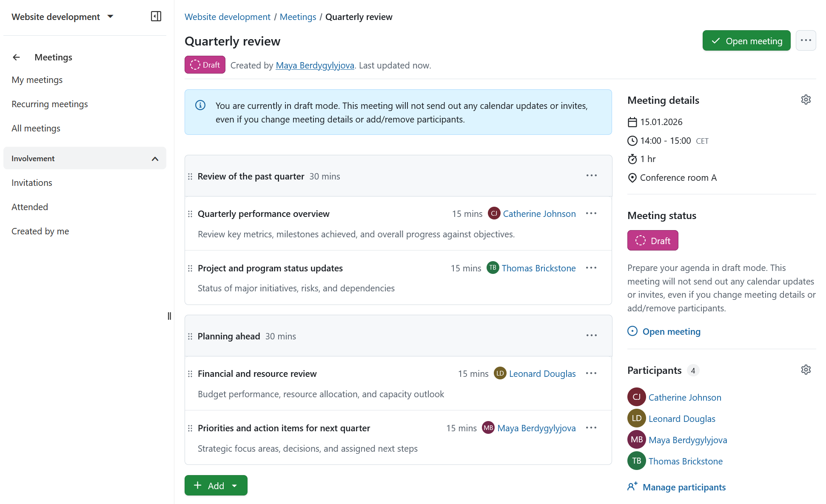The image size is (826, 504).
Task: Open Meeting details settings gear
Action: tap(806, 100)
